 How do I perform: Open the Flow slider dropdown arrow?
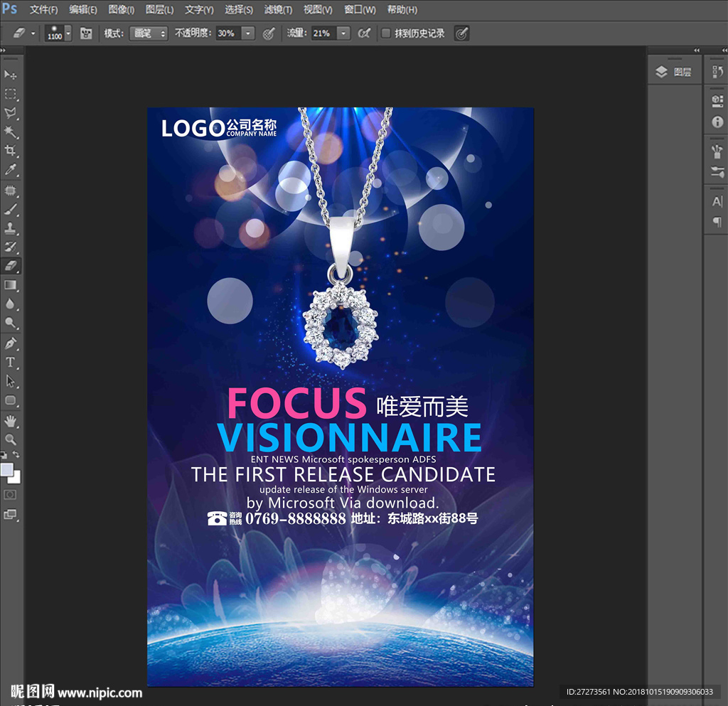point(343,33)
